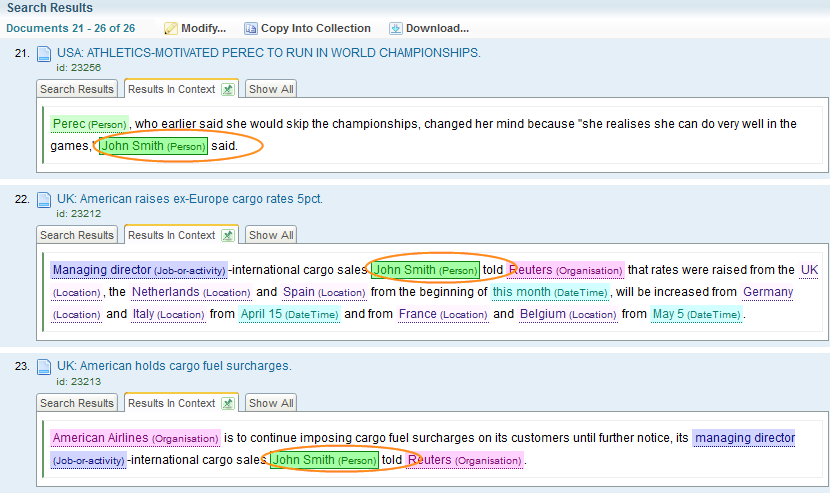Click document icon for result 23
The image size is (830, 495).
point(44,368)
